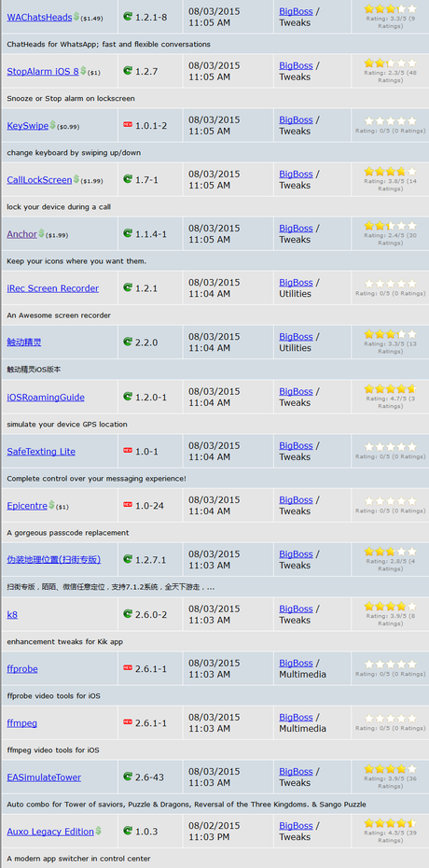
Task: Open the Anchor package link
Action: (22, 234)
